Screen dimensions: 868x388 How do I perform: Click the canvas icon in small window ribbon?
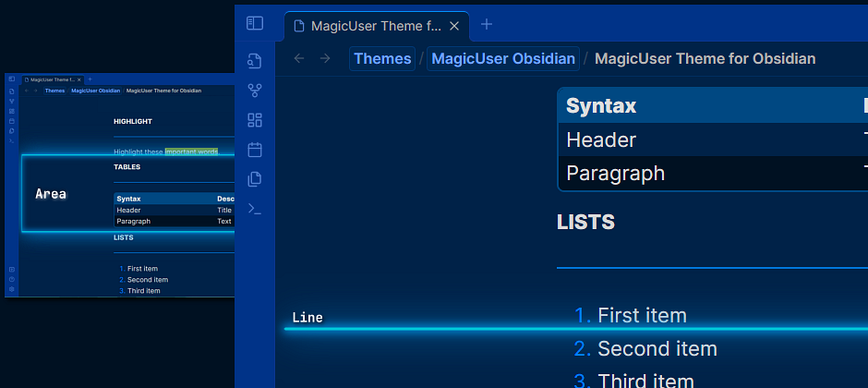(12, 111)
